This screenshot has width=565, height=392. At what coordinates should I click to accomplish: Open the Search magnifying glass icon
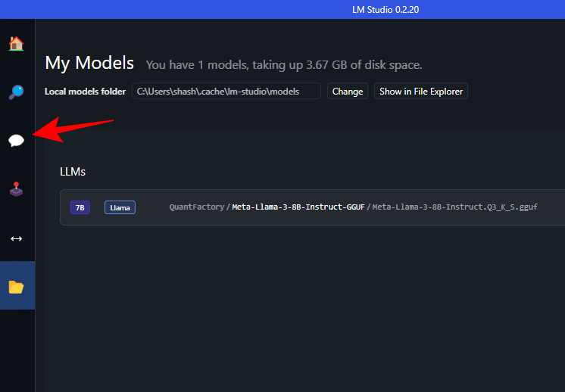click(16, 92)
